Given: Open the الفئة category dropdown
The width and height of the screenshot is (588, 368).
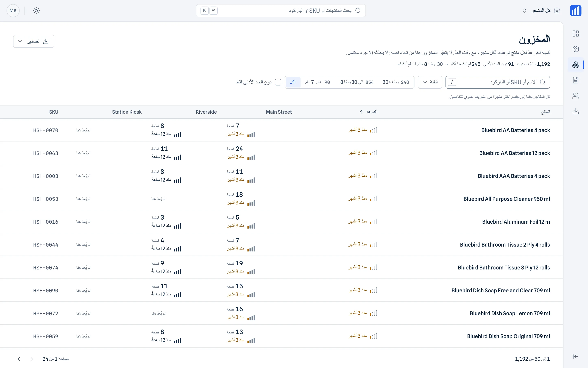Looking at the screenshot, I should tap(430, 82).
